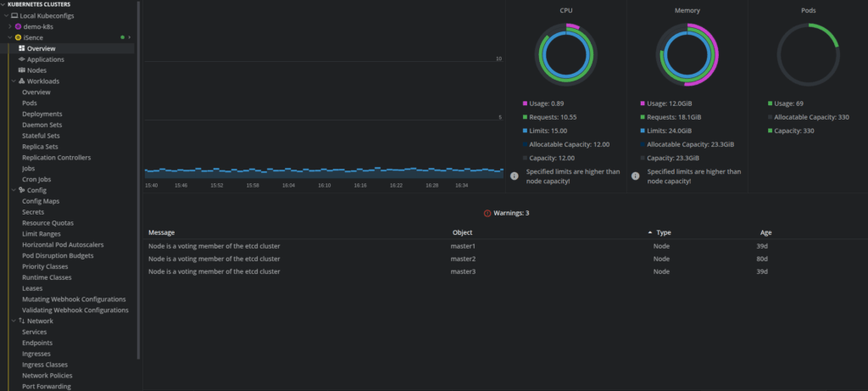The image size is (868, 391).
Task: Click the demo-k8s cluster icon
Action: coord(18,26)
